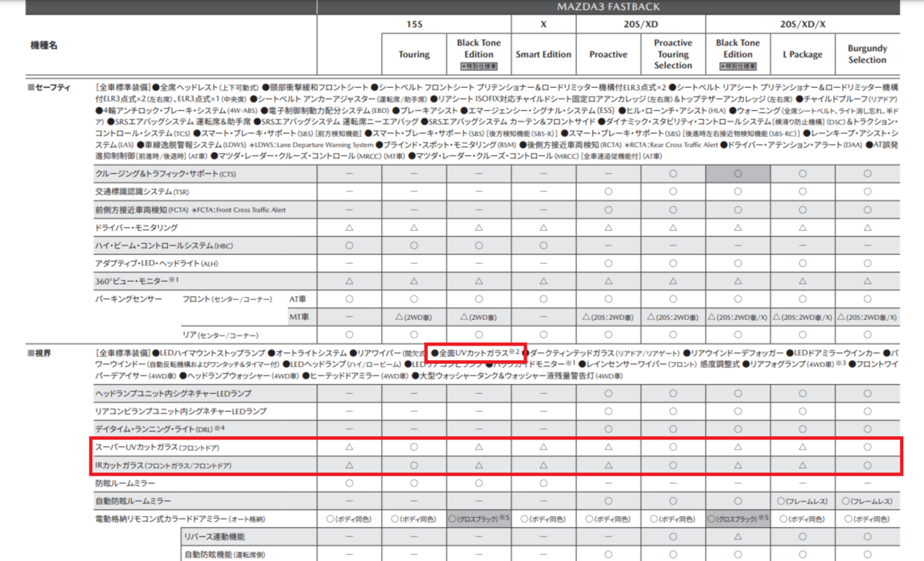Click the リア(センター/コーナー) row label
This screenshot has height=561, width=924.
coord(222,335)
